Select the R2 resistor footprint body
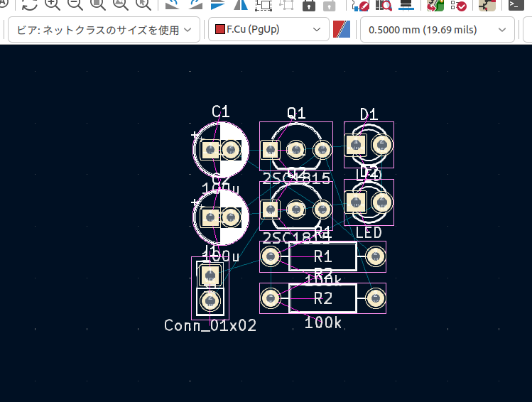This screenshot has height=402, width=532. pos(322,298)
